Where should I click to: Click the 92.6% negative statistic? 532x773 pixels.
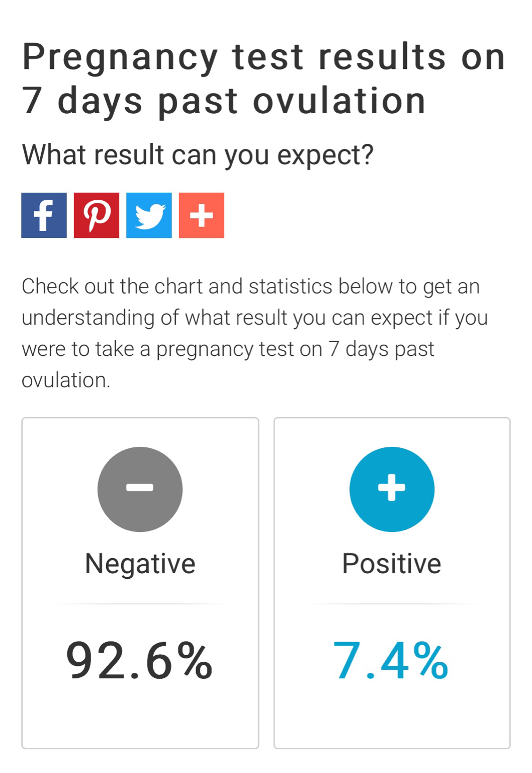pyautogui.click(x=140, y=660)
